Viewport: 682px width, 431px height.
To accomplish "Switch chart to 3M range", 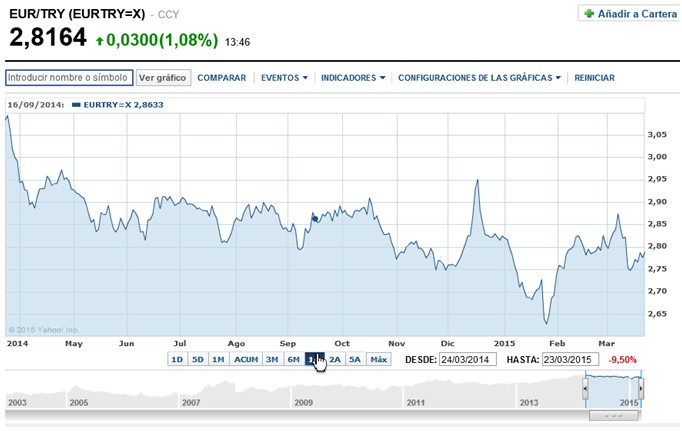I will [272, 359].
